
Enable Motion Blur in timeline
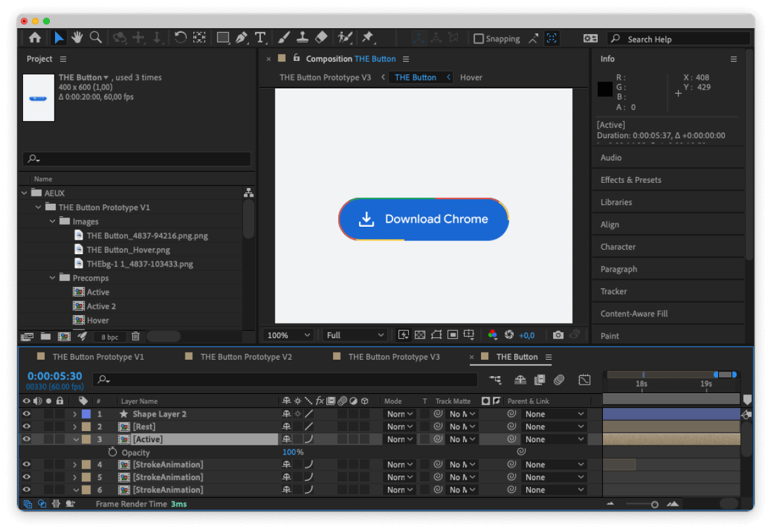pyautogui.click(x=559, y=379)
